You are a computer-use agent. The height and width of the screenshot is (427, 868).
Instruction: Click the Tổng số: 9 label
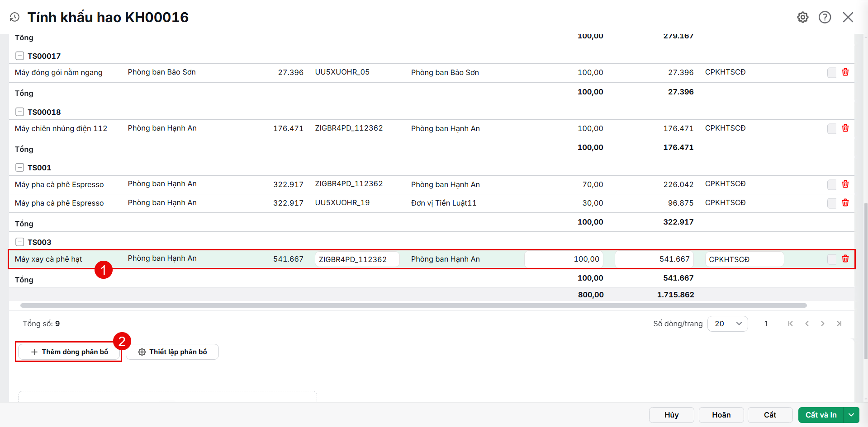[41, 324]
